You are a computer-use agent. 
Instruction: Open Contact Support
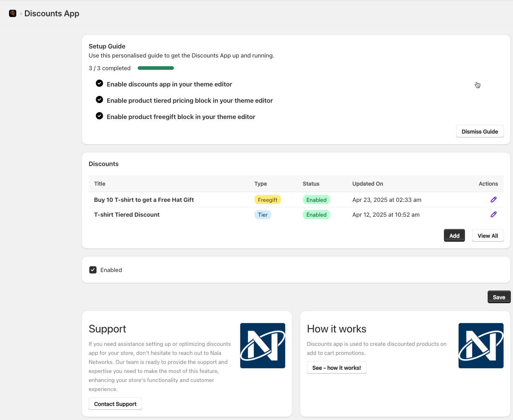coord(115,404)
